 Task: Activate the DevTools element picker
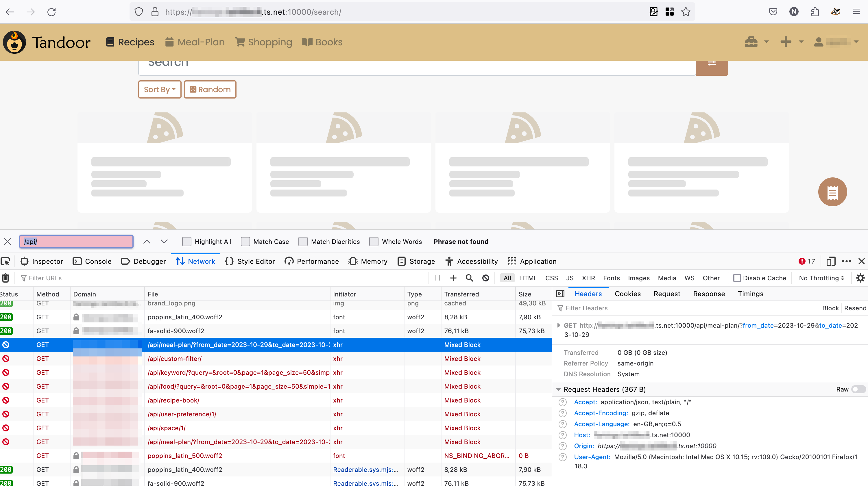[x=5, y=261]
